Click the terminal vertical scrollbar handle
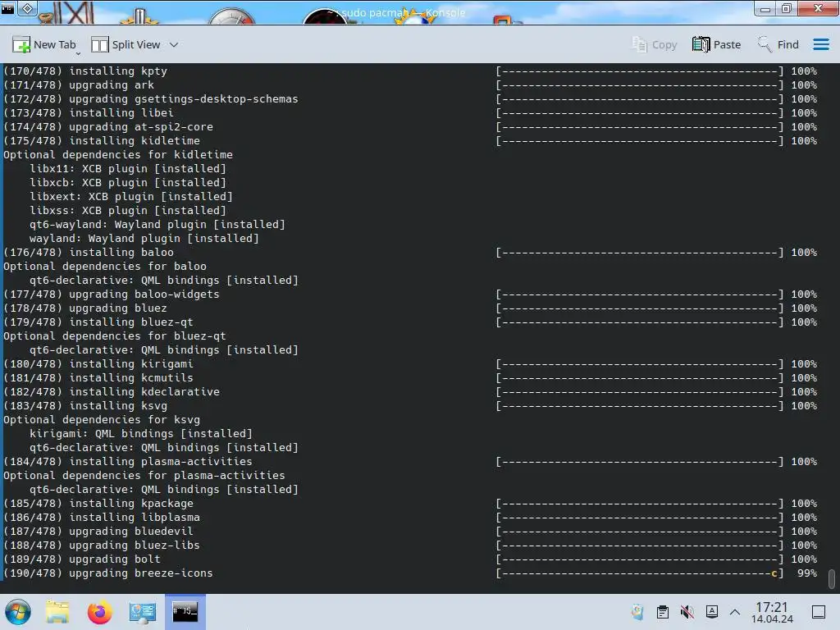 click(832, 578)
